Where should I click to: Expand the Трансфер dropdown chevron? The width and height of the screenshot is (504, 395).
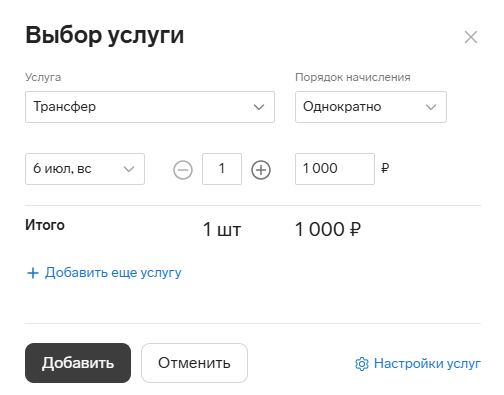tap(259, 107)
